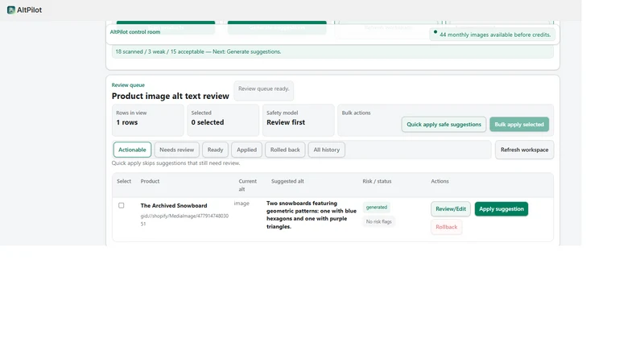Image resolution: width=644 pixels, height=362 pixels.
Task: Apply suggestion for The Archived Snowboard
Action: [x=502, y=209]
